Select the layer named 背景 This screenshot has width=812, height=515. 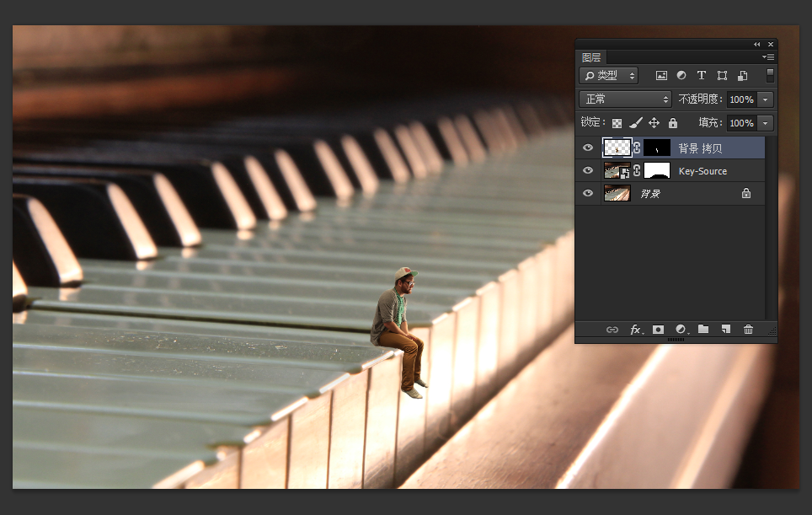pyautogui.click(x=650, y=194)
